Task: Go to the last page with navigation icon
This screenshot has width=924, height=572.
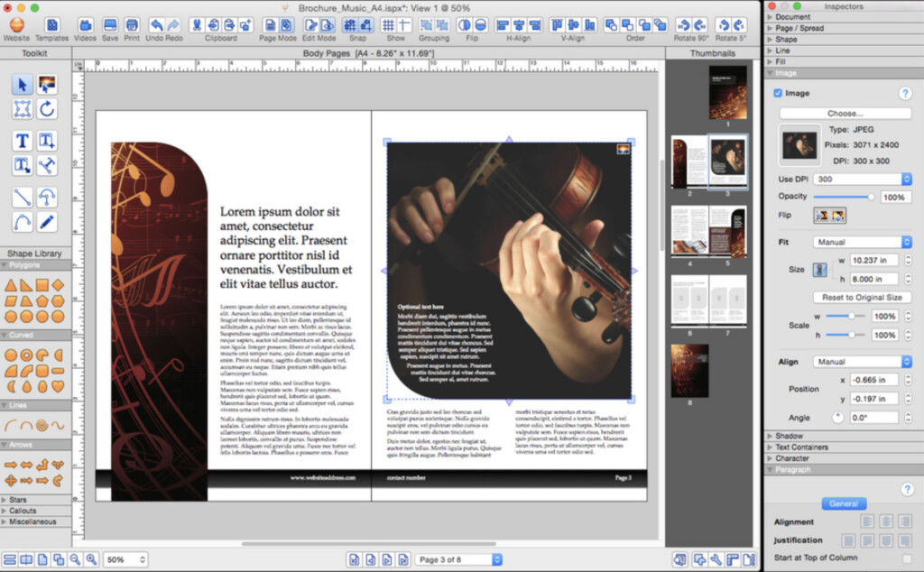Action: 403,559
